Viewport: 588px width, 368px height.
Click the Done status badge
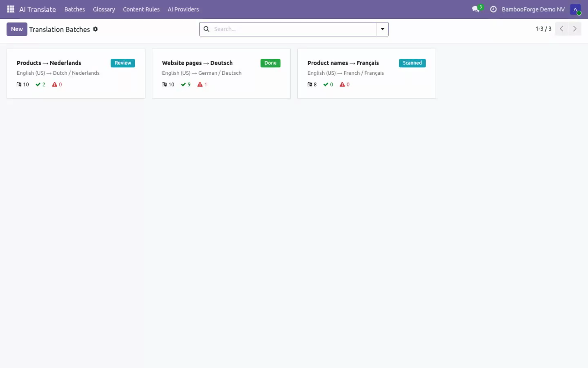[270, 63]
